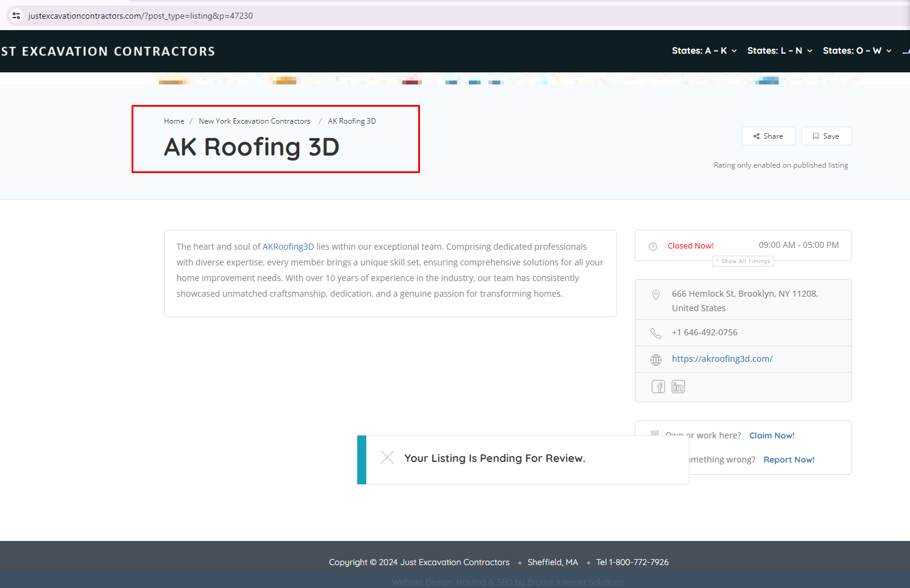Dismiss the pending review notification with X
The image size is (910, 588).
[x=387, y=458]
